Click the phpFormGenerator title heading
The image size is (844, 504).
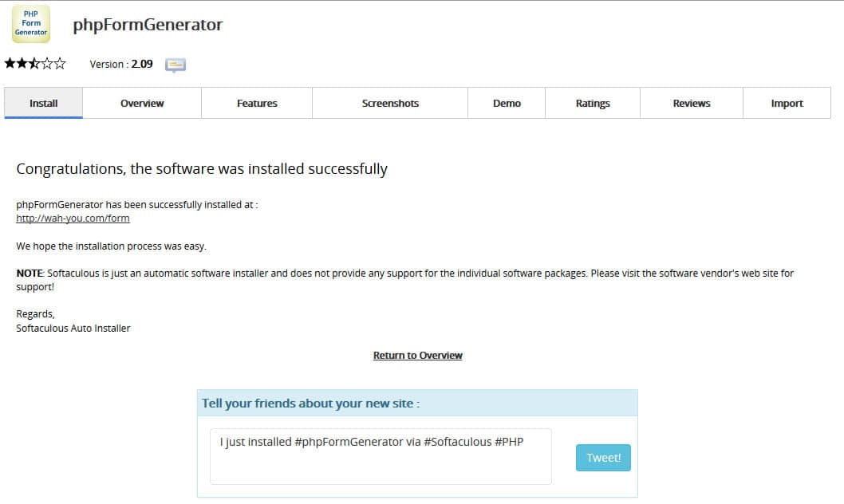[148, 25]
